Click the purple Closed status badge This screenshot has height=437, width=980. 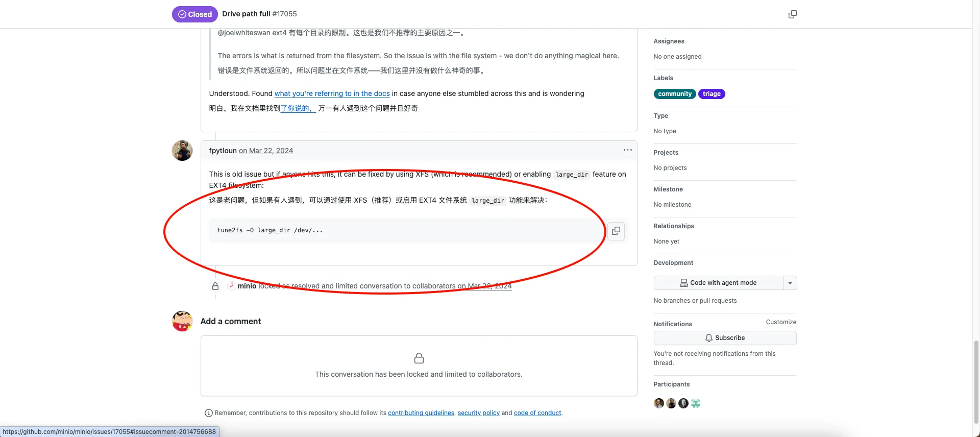pos(195,14)
